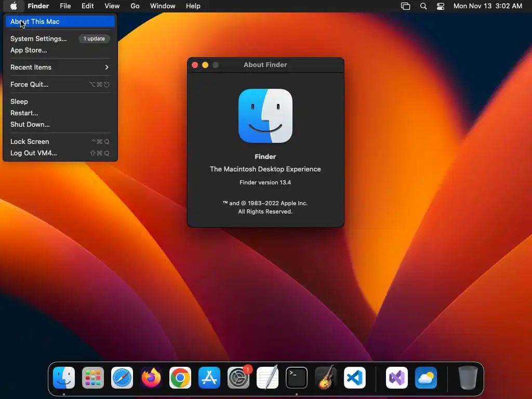This screenshot has height=399, width=532.
Task: Open Finder from the Dock
Action: tap(64, 378)
